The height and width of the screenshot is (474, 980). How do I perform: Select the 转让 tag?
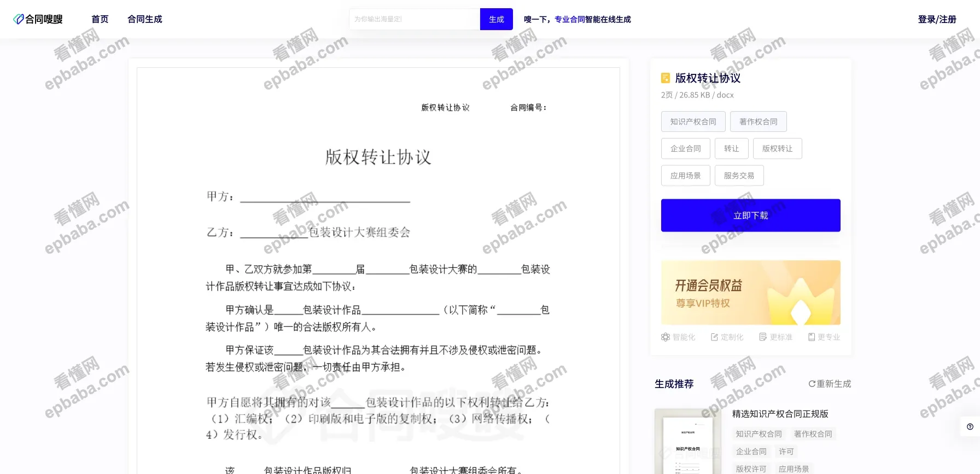click(732, 148)
